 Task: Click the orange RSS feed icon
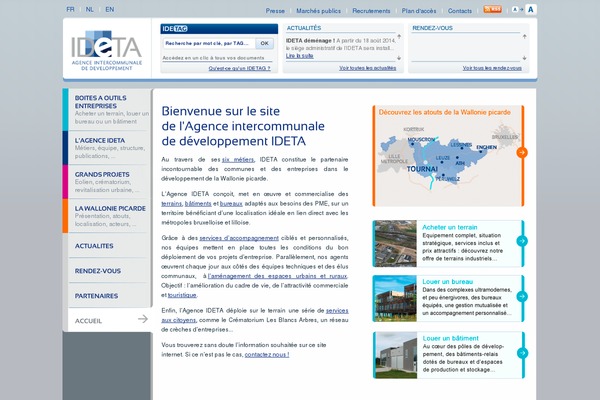click(x=492, y=9)
